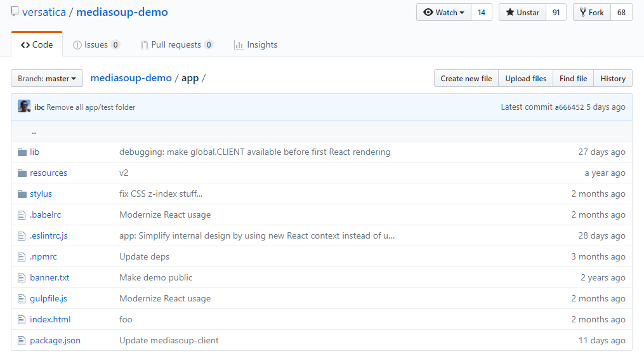Image resolution: width=644 pixels, height=356 pixels.
Task: Open the gulpfile.js file link
Action: click(48, 299)
